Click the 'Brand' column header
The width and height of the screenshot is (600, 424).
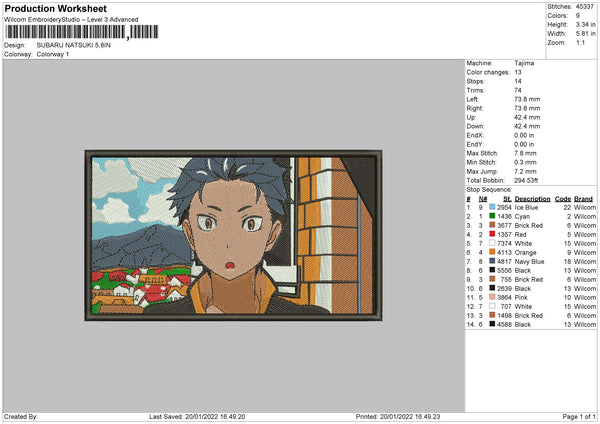(x=583, y=199)
